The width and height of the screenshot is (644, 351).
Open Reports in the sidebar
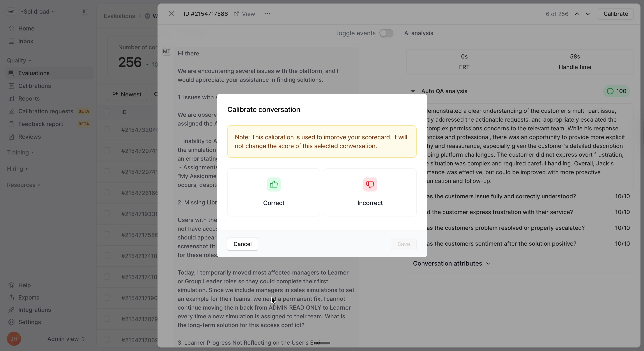tap(29, 99)
